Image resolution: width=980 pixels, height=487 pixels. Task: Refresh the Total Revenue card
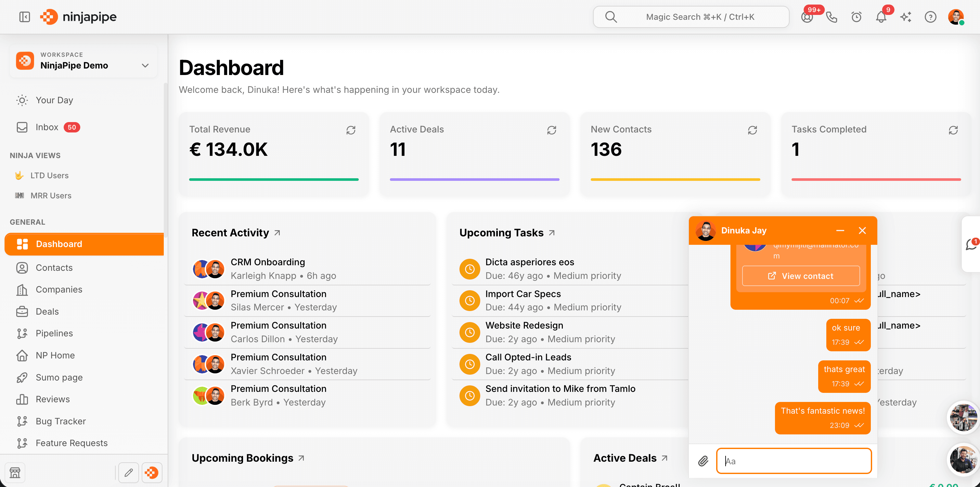tap(351, 130)
